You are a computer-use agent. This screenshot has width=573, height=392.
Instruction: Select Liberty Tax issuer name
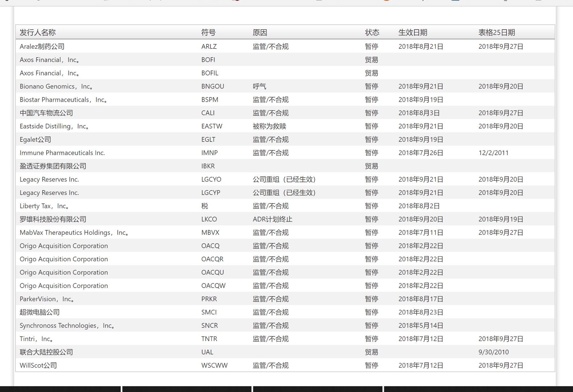click(x=44, y=206)
